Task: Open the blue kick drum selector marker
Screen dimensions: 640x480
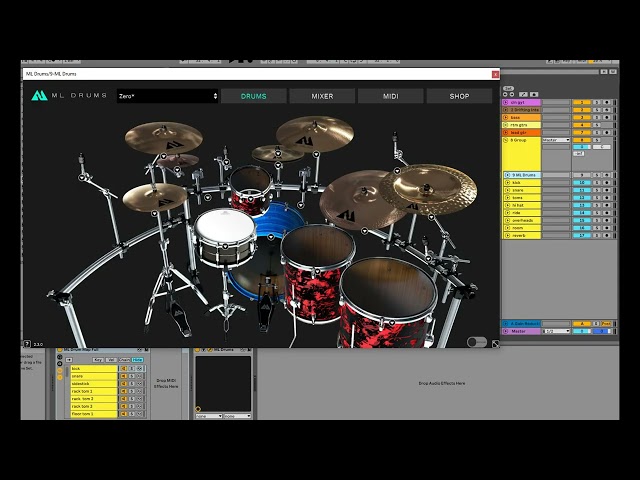Action: (271, 237)
